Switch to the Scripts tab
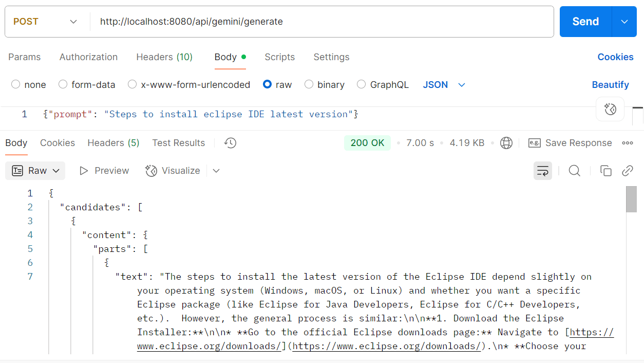Image resolution: width=644 pixels, height=363 pixels. pos(279,57)
